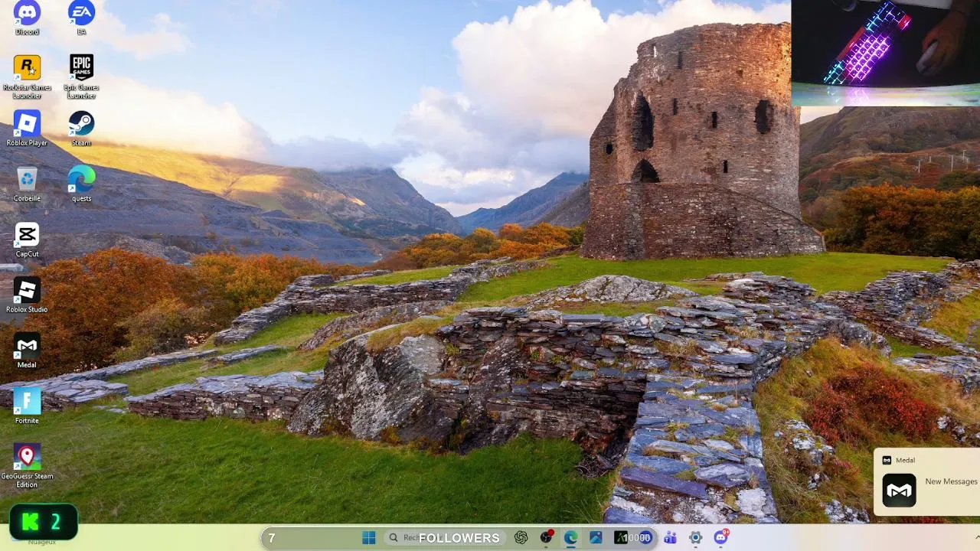Open Settings from the taskbar
The width and height of the screenshot is (980, 551).
click(695, 538)
